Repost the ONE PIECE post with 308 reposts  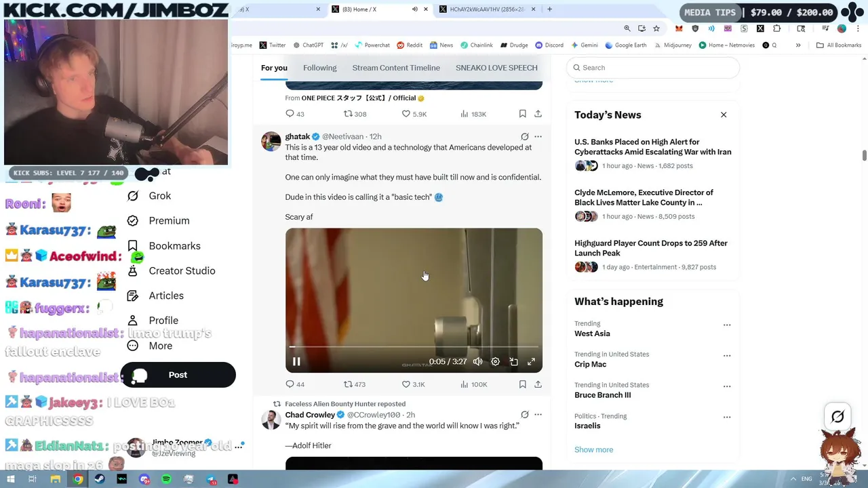click(x=355, y=114)
